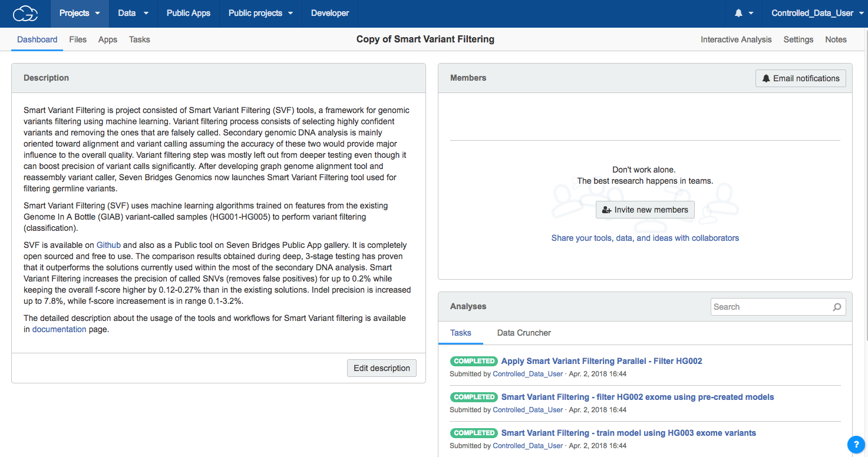Click the Analyses panel heading
Image resolution: width=868 pixels, height=457 pixels.
point(468,306)
